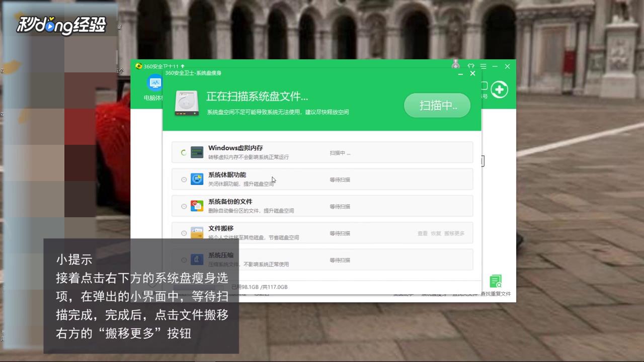The height and width of the screenshot is (362, 644).
Task: Open the skin (shirt) icon in 360 title bar
Action: (x=471, y=66)
